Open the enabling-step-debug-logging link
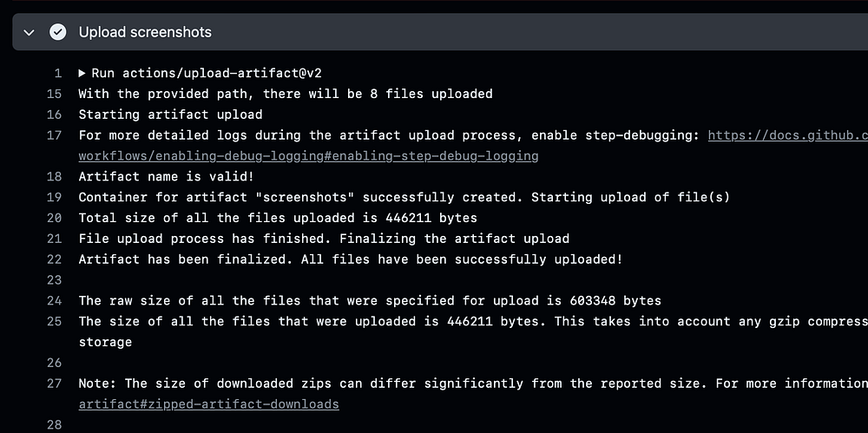 (x=308, y=156)
